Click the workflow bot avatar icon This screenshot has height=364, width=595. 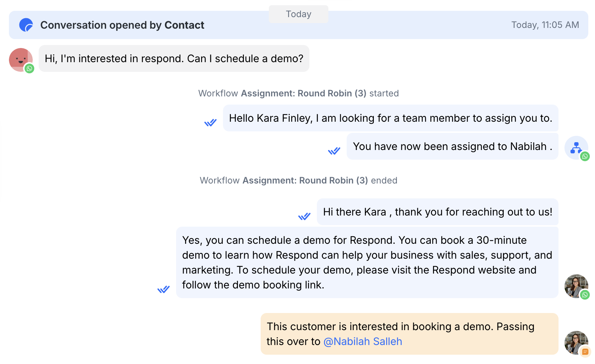tap(576, 147)
